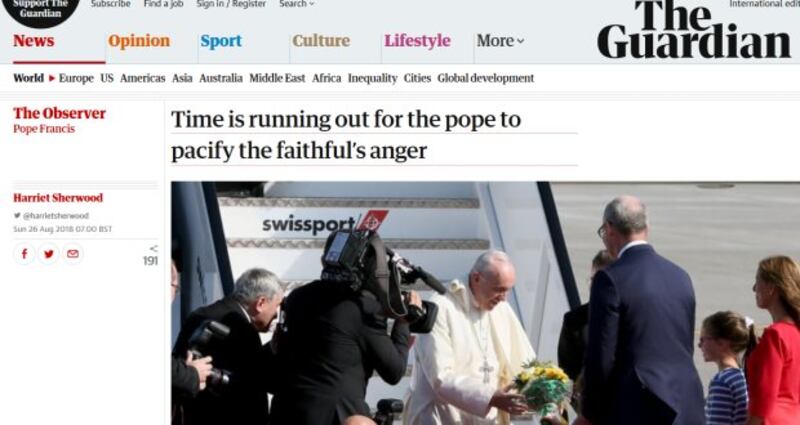The height and width of the screenshot is (425, 800).
Task: Click the article photo of the pope
Action: pyautogui.click(x=485, y=303)
